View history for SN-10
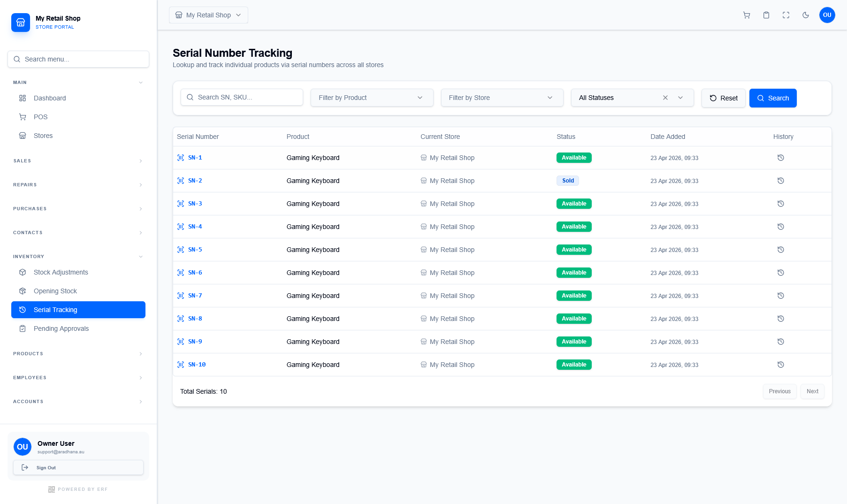The height and width of the screenshot is (504, 847). pos(781,365)
